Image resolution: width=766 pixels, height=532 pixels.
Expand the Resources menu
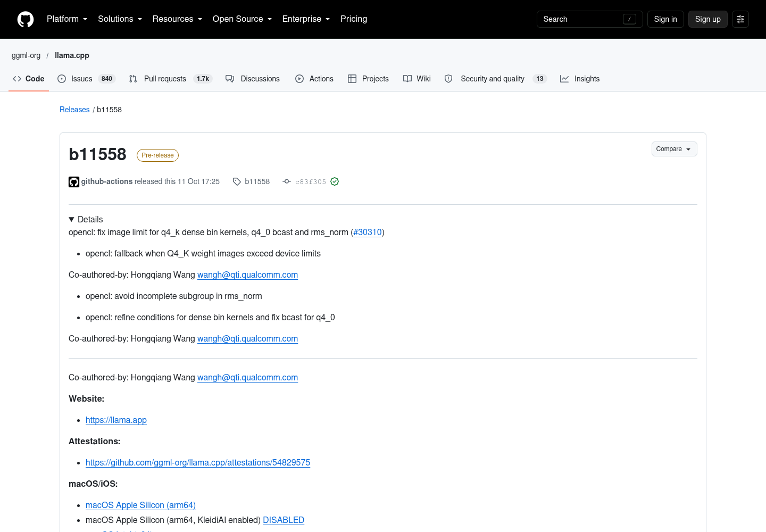click(177, 19)
